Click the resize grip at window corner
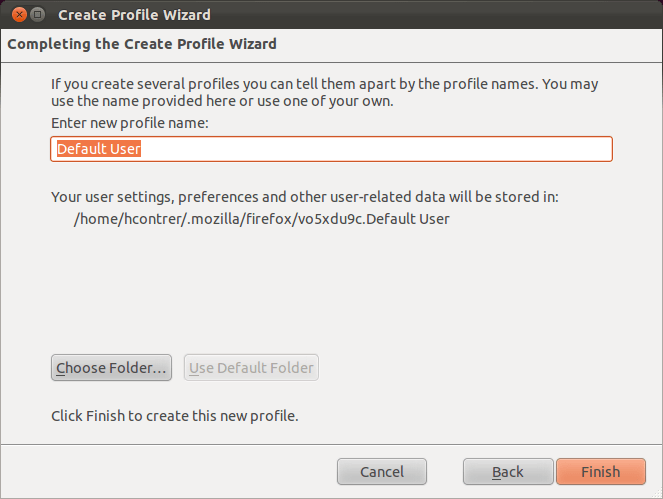The height and width of the screenshot is (499, 663). (657, 493)
